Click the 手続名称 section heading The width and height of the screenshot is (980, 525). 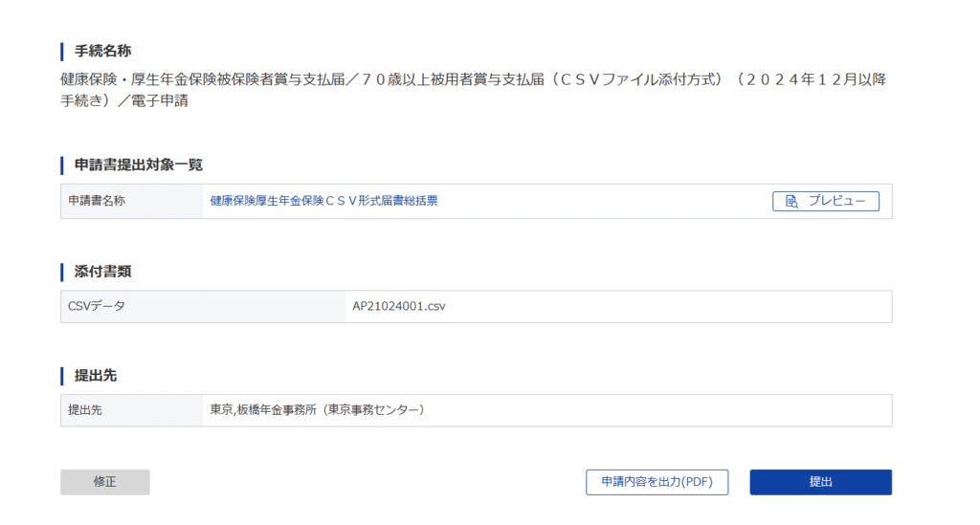(x=102, y=52)
